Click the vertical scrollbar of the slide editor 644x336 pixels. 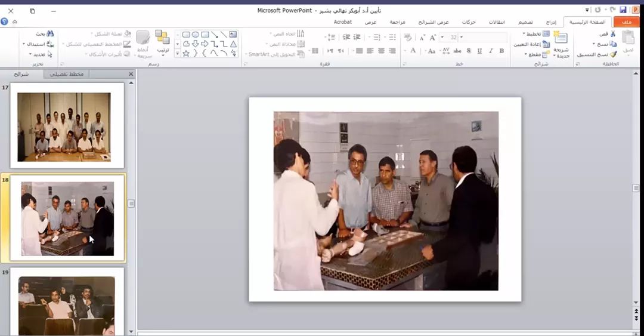[636, 188]
